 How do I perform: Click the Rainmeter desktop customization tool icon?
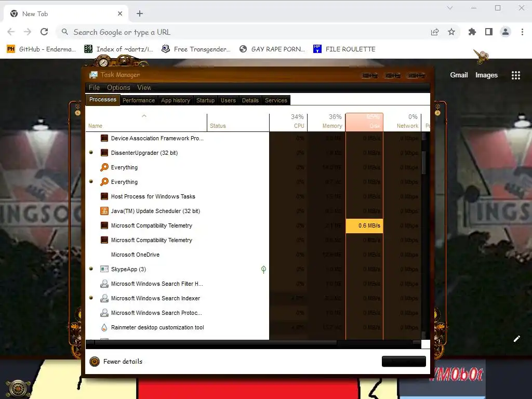(104, 327)
